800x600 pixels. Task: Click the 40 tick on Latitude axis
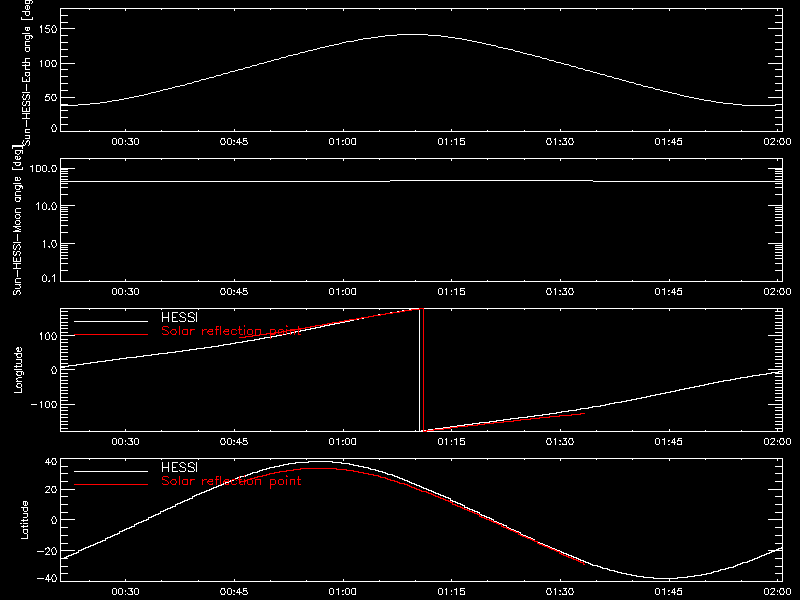point(51,462)
